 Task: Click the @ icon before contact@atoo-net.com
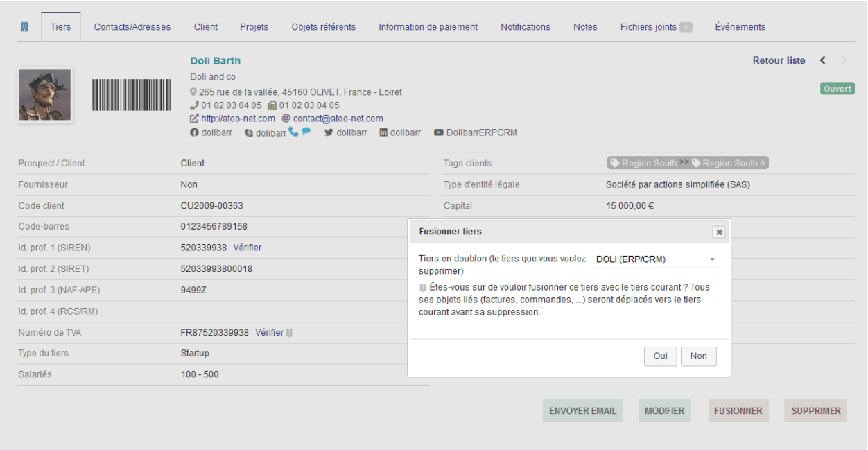[x=286, y=119]
